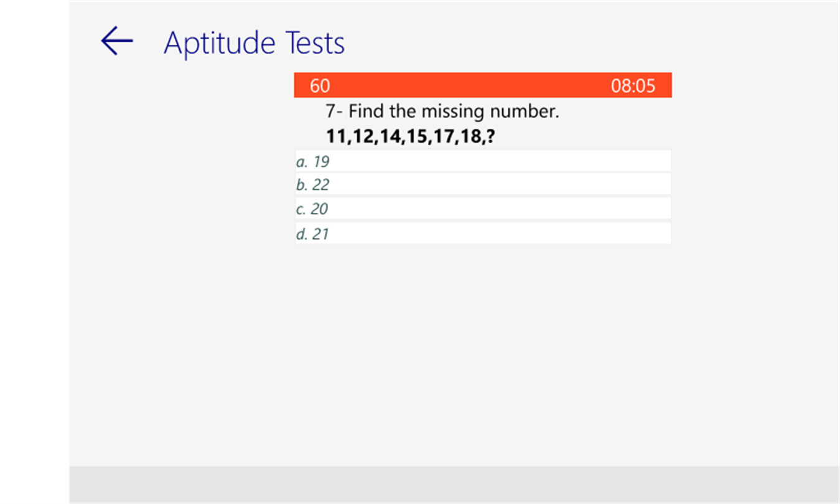Click the blank area below the answers
840x504 pixels.
click(x=482, y=348)
